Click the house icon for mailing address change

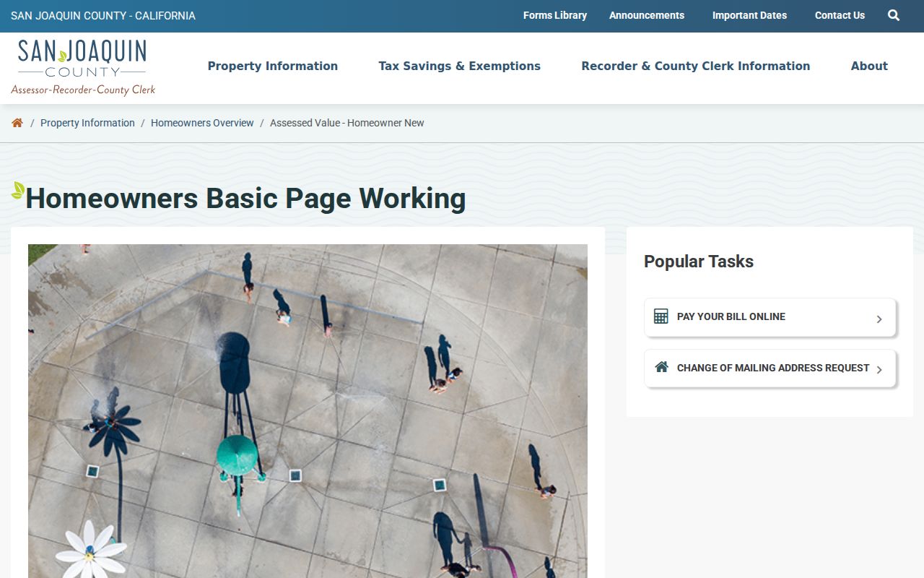point(661,367)
